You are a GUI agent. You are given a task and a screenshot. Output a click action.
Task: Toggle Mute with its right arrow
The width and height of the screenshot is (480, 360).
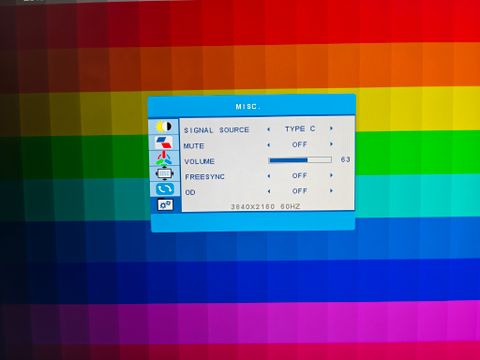coord(331,144)
